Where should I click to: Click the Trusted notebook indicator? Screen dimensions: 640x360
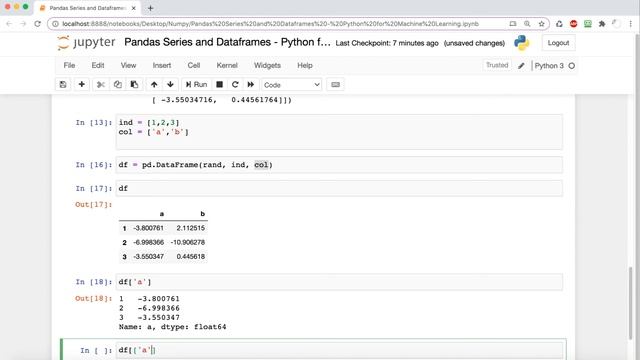497,65
